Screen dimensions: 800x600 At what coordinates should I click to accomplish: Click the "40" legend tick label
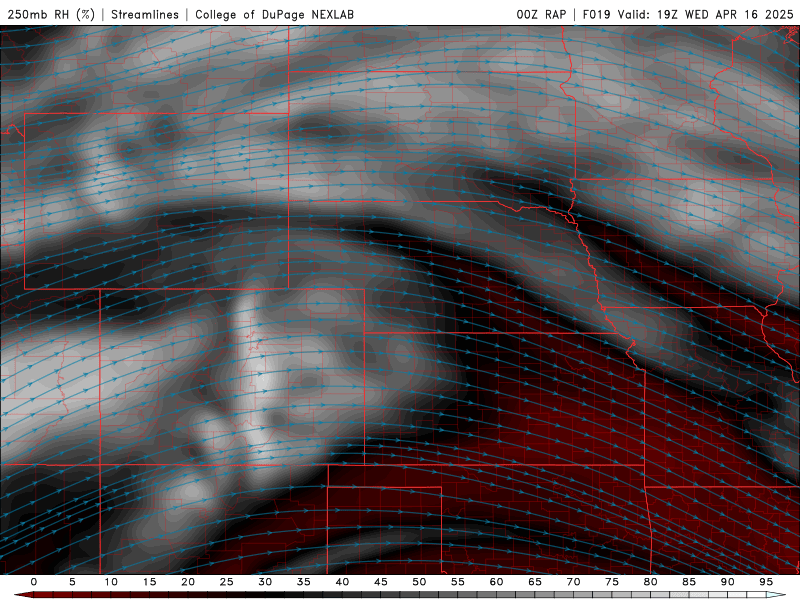342,582
